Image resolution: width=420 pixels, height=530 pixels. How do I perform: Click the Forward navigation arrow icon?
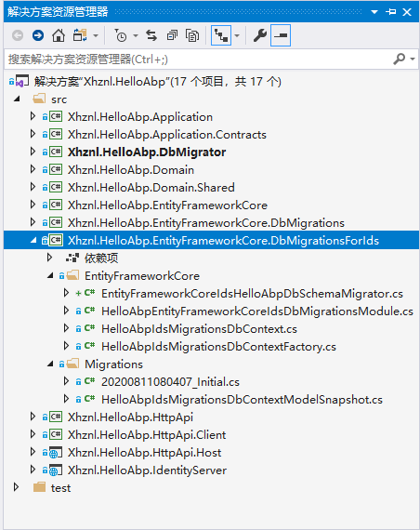point(38,35)
